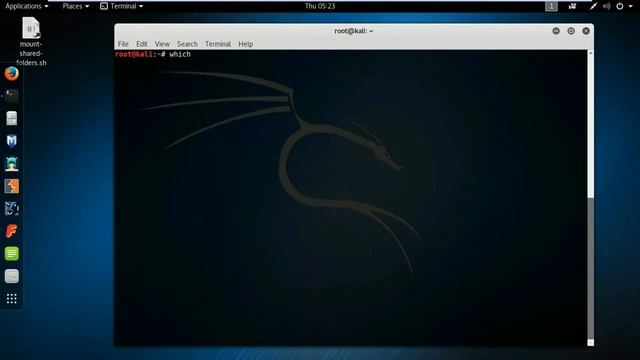
Task: Open Armitage dock icon
Action: coord(11,164)
